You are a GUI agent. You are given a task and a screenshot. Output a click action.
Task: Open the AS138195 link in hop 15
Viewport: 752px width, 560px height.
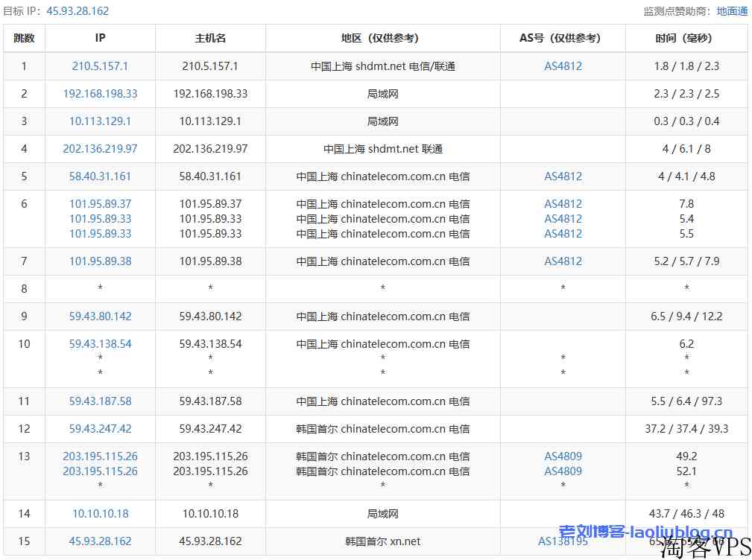[563, 541]
